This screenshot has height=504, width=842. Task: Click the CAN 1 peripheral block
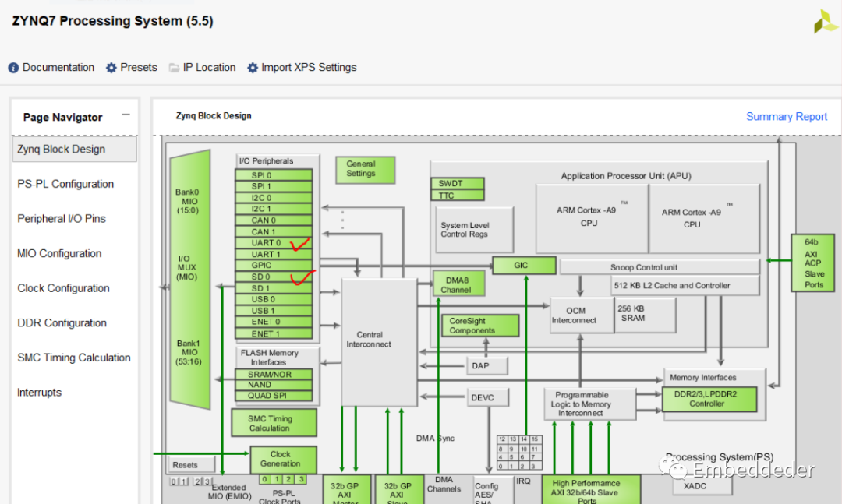[x=274, y=231]
